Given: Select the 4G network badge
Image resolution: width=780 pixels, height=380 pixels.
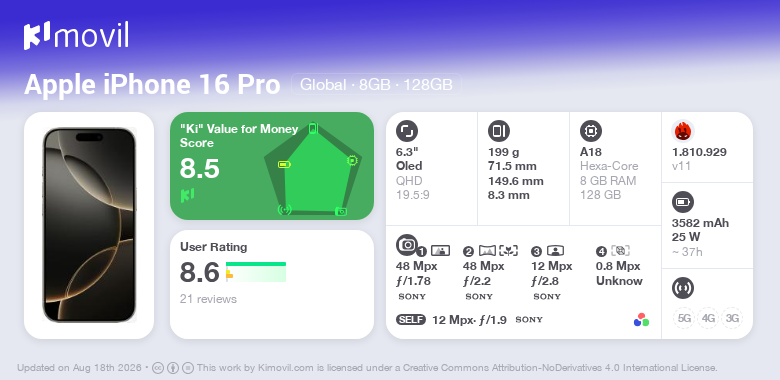Looking at the screenshot, I should click(708, 318).
